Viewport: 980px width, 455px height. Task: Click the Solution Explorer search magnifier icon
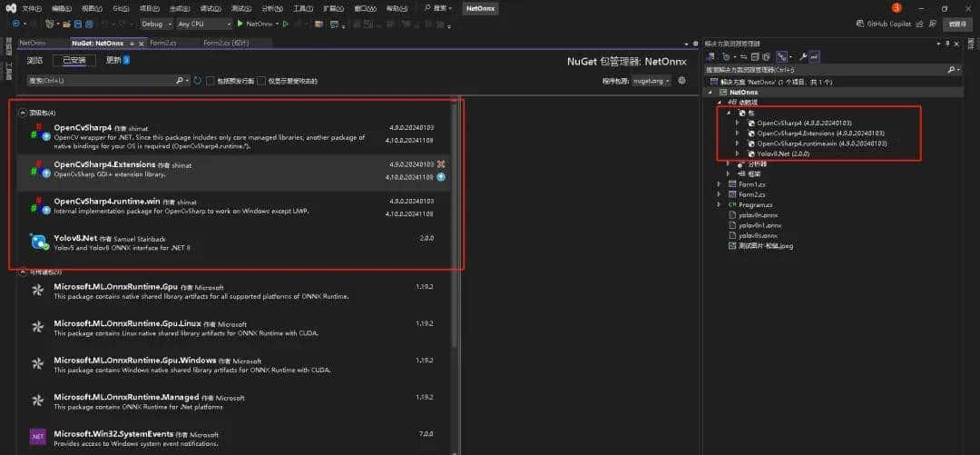(951, 69)
